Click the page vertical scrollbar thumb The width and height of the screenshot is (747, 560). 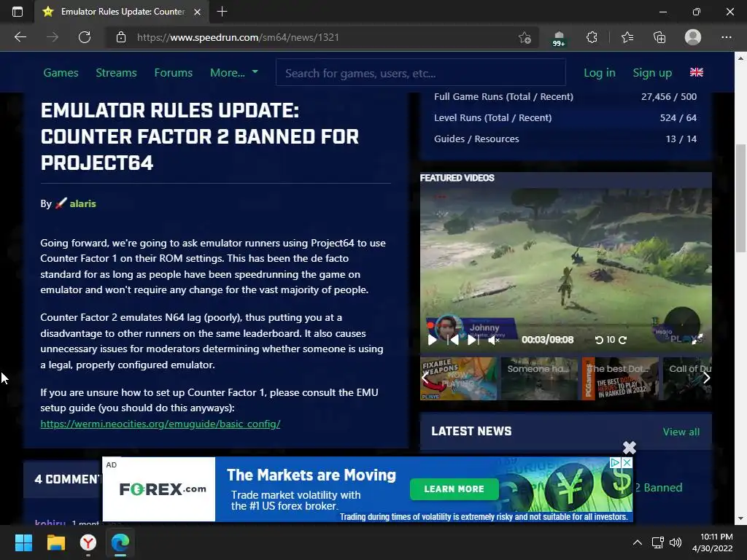pyautogui.click(x=740, y=198)
